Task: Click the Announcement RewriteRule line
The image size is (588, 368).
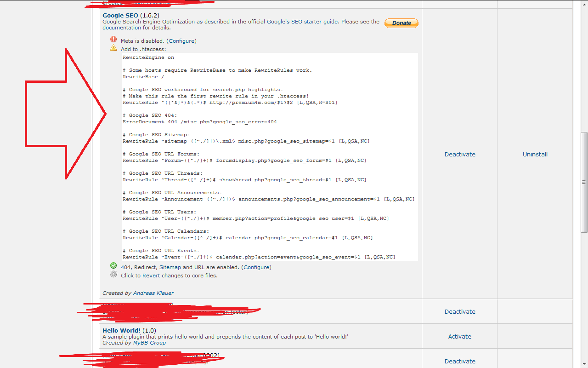Action: [x=269, y=199]
